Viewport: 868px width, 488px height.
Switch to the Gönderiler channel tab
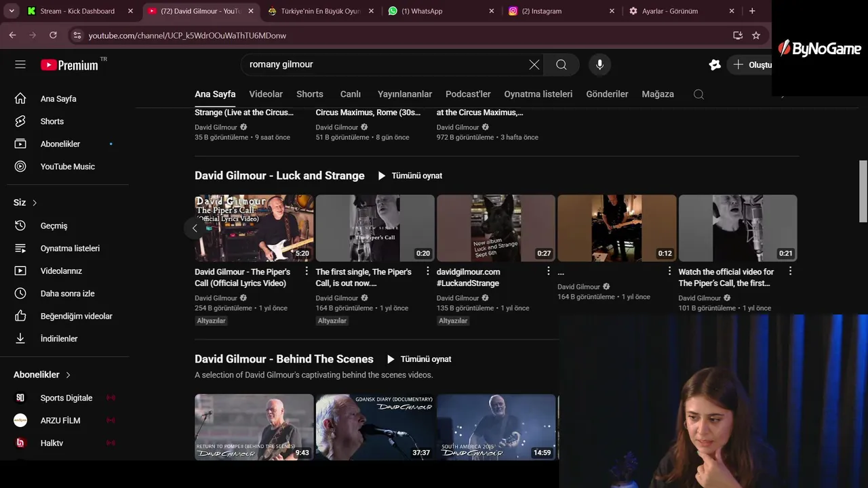[x=607, y=94]
